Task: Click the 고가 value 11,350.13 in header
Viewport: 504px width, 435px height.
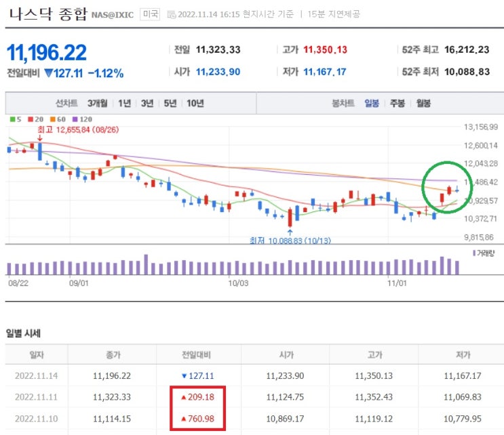Action: click(326, 49)
